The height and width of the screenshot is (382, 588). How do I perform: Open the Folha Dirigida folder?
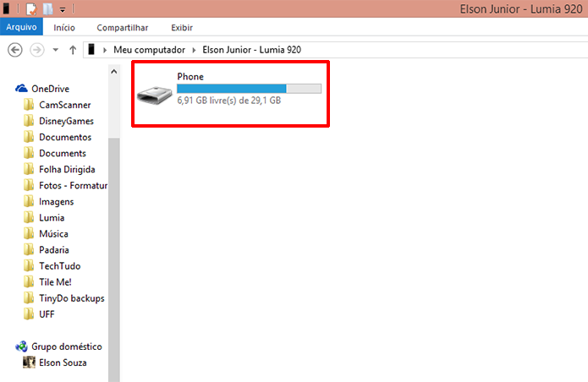pyautogui.click(x=67, y=169)
